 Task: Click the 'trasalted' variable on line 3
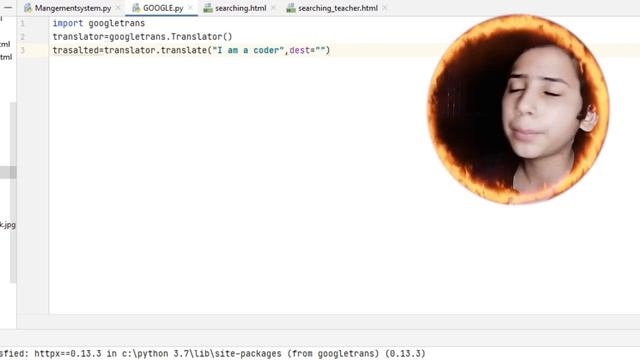[76, 50]
